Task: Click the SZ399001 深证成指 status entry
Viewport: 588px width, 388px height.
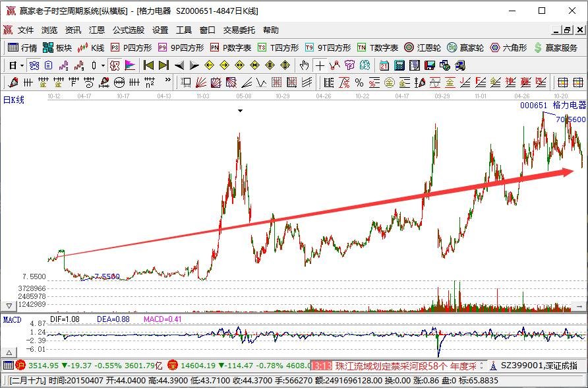Action: coord(539,365)
